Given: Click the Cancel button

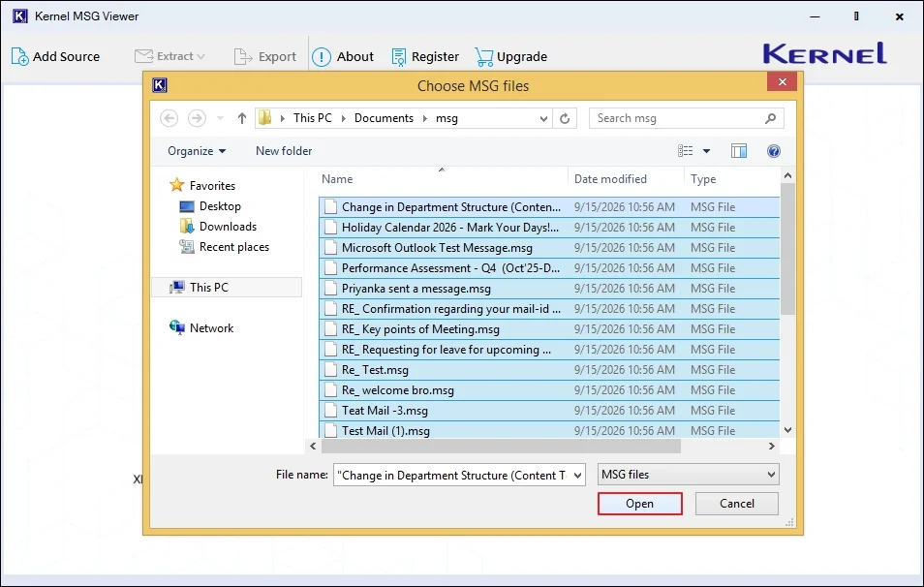Looking at the screenshot, I should pyautogui.click(x=737, y=504).
